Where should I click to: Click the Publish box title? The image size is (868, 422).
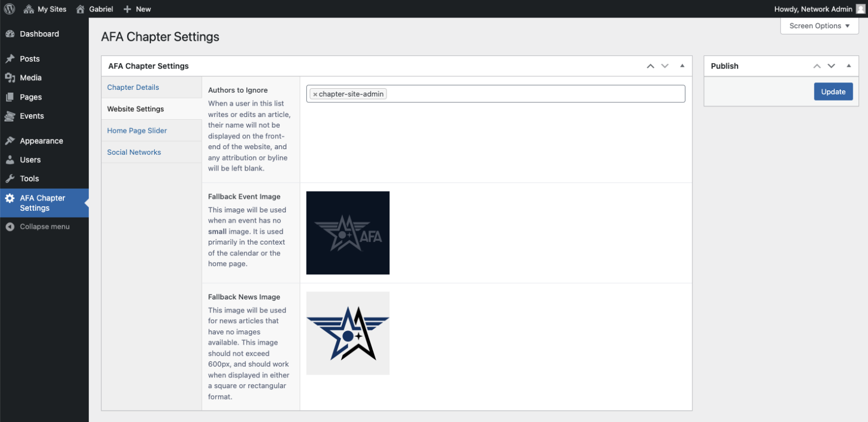coord(724,66)
